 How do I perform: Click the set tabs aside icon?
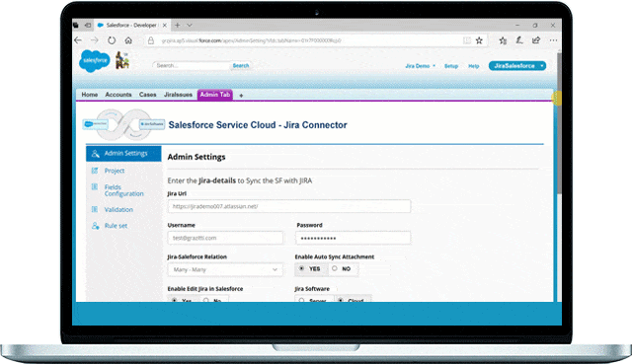pos(88,25)
